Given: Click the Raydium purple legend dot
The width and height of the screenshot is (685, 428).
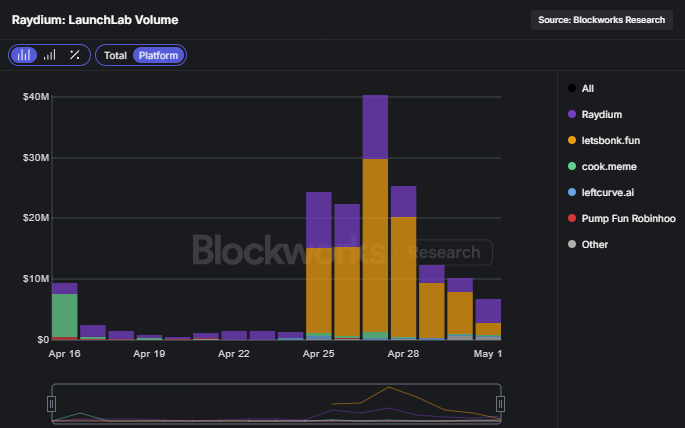Looking at the screenshot, I should tap(571, 114).
